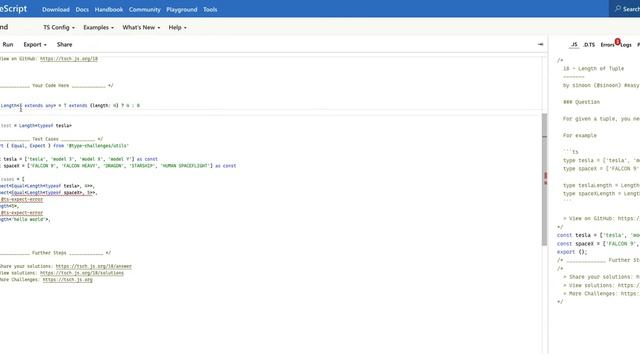Open the Logs tab
The image size is (640, 360).
point(626,45)
